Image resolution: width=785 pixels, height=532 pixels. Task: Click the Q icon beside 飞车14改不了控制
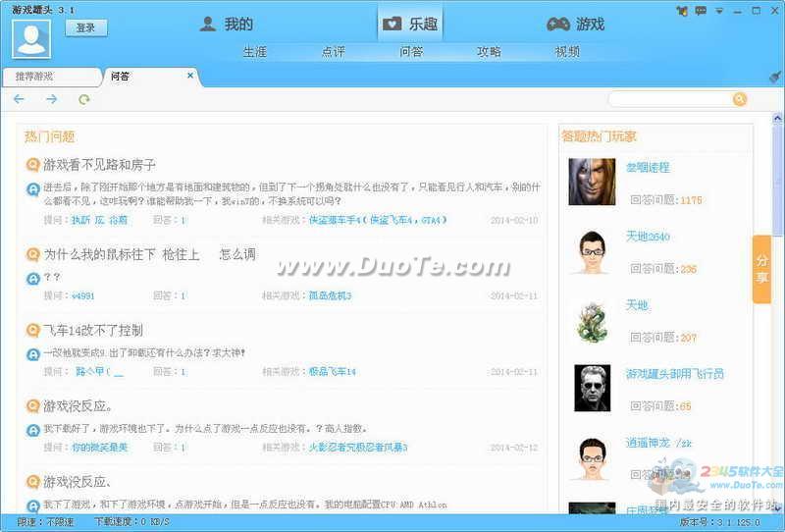(x=32, y=330)
